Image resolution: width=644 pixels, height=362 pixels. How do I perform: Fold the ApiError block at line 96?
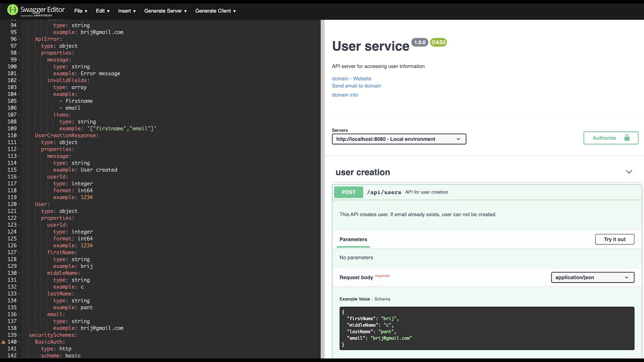19,39
